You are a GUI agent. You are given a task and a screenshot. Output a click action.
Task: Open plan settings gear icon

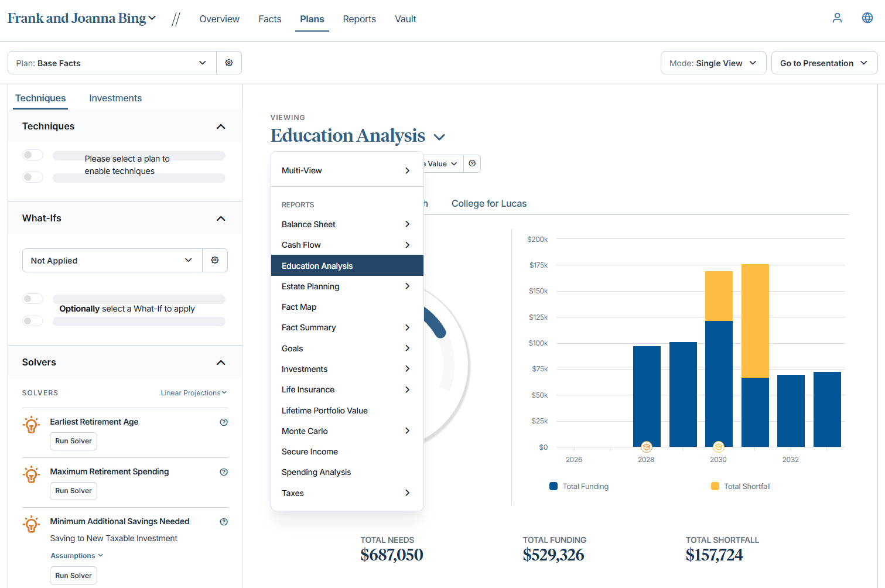coord(229,63)
